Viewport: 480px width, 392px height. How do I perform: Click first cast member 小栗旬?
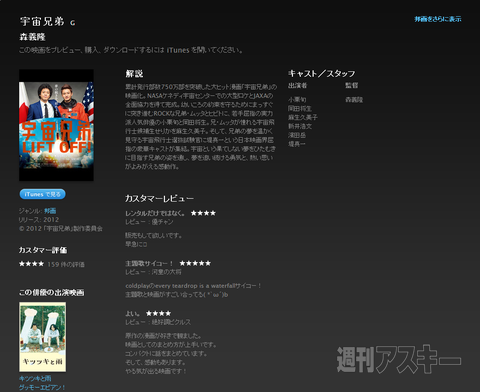tap(297, 99)
